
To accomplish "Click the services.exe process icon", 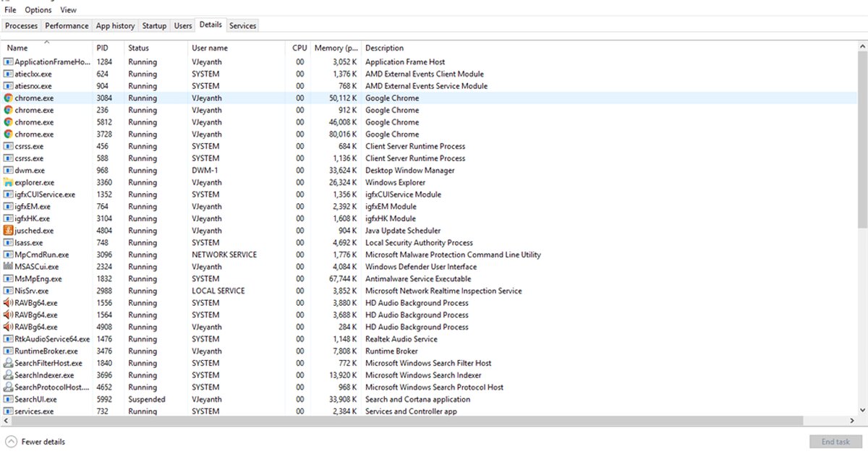I will click(7, 411).
